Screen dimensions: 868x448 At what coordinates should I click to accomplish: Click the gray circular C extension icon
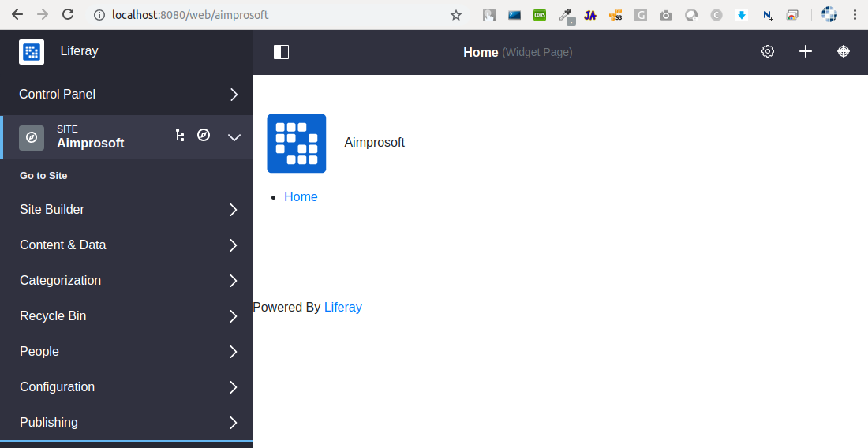pos(716,15)
